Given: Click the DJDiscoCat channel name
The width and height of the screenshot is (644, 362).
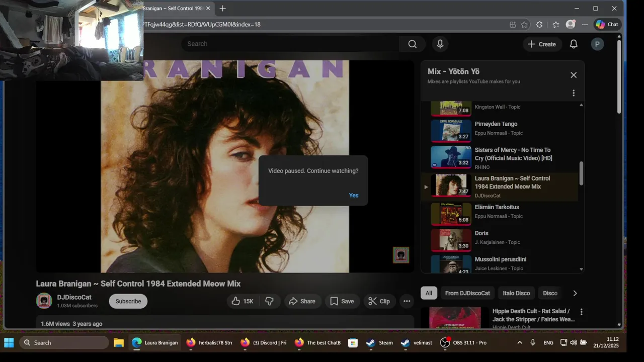Looking at the screenshot, I should 74,297.
